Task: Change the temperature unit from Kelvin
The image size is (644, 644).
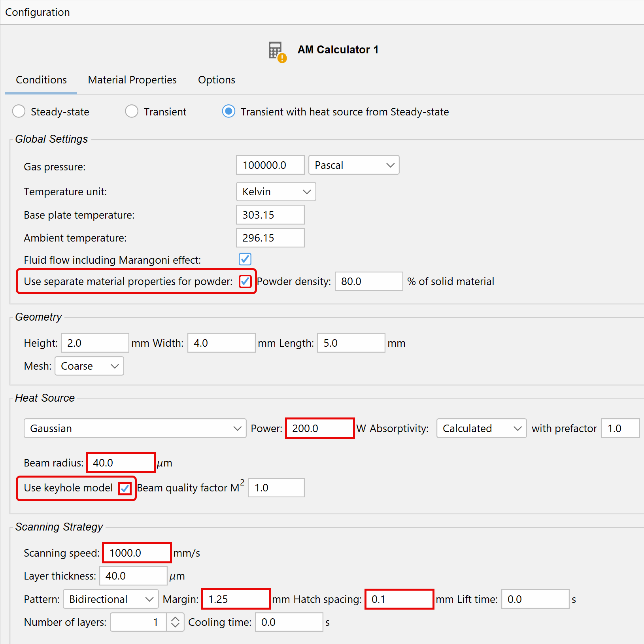Action: point(276,191)
